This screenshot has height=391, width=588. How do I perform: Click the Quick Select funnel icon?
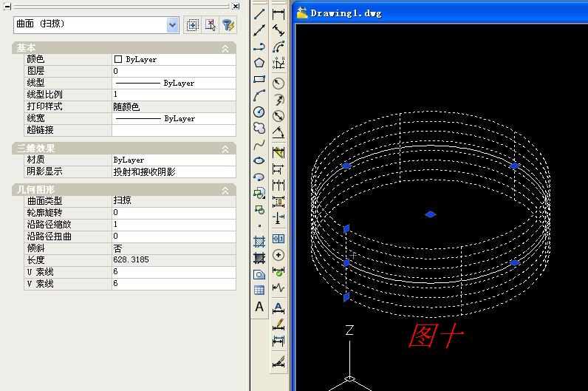coord(229,25)
